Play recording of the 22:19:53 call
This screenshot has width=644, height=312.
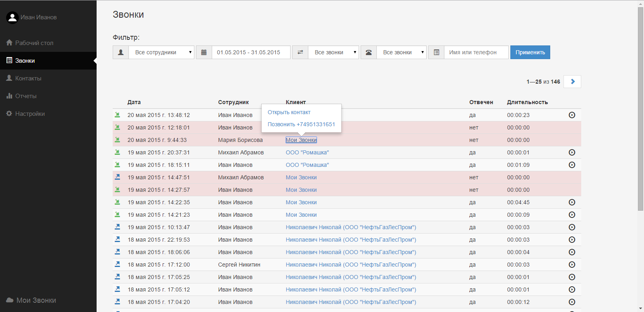click(x=572, y=240)
